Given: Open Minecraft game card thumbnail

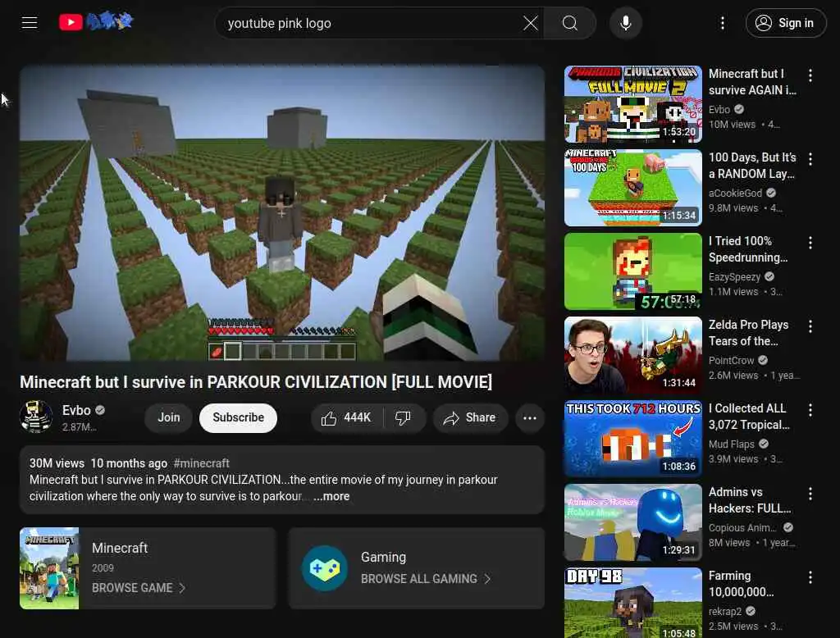Looking at the screenshot, I should tap(49, 568).
